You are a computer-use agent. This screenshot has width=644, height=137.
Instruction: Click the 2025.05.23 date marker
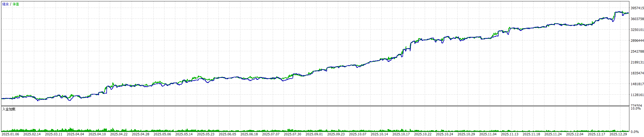click(x=206, y=134)
